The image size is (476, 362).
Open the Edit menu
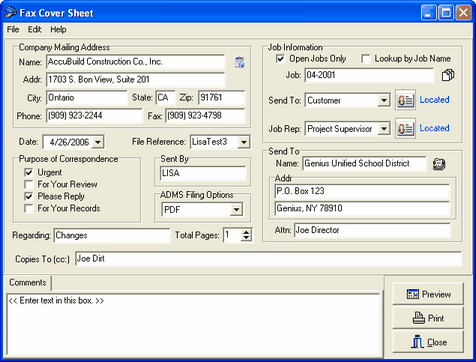click(34, 30)
